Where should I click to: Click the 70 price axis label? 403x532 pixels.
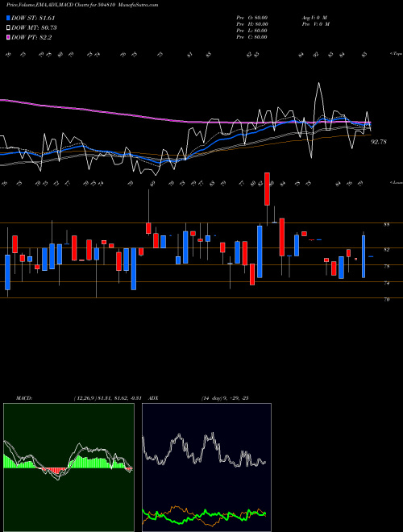coord(387,300)
